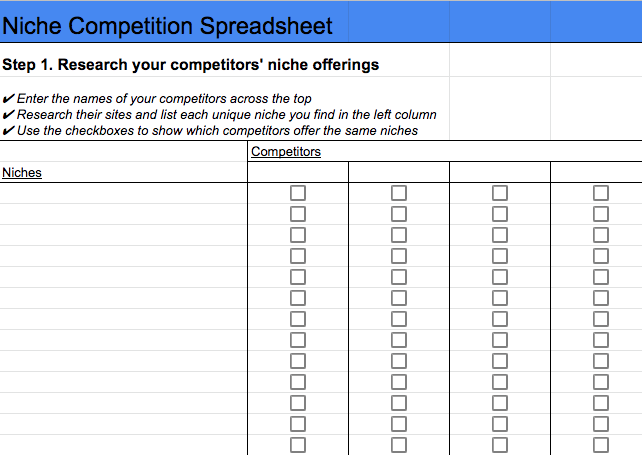Enable sixth-row checkbox in first competitor column

coord(298,298)
